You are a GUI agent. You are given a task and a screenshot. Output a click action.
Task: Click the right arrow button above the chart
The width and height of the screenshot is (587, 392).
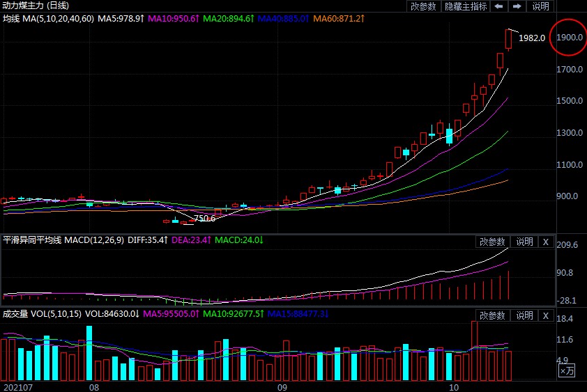[x=517, y=6]
